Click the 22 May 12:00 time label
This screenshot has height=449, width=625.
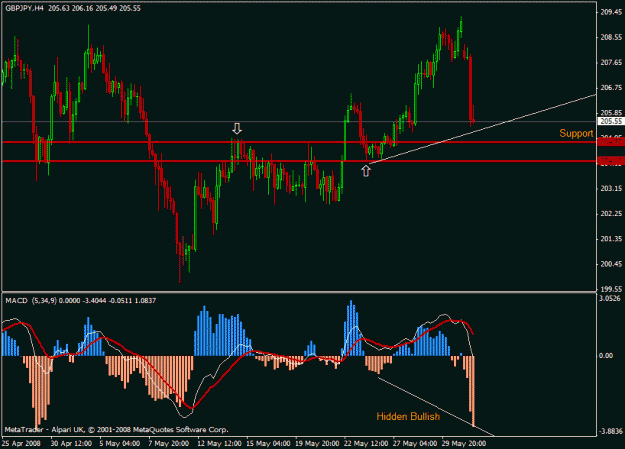pyautogui.click(x=366, y=443)
